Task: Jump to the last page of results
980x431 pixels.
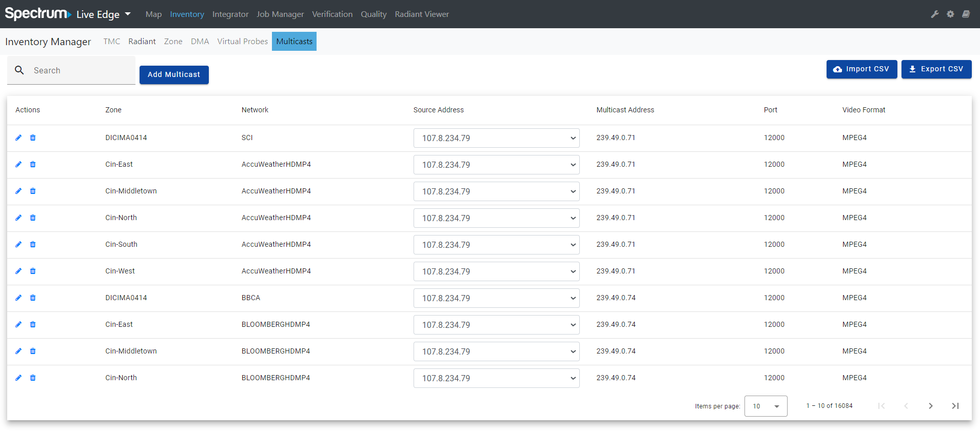Action: tap(955, 406)
